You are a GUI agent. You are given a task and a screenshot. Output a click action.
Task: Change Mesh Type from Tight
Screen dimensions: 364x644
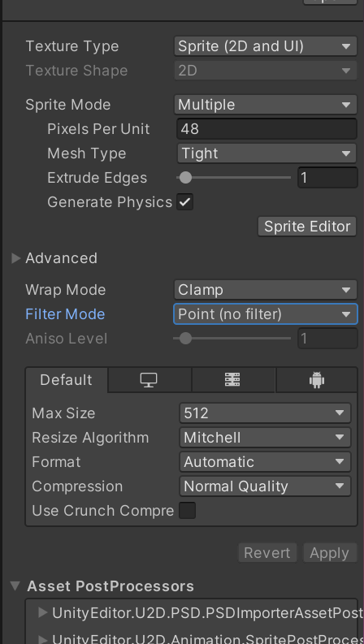pos(267,153)
